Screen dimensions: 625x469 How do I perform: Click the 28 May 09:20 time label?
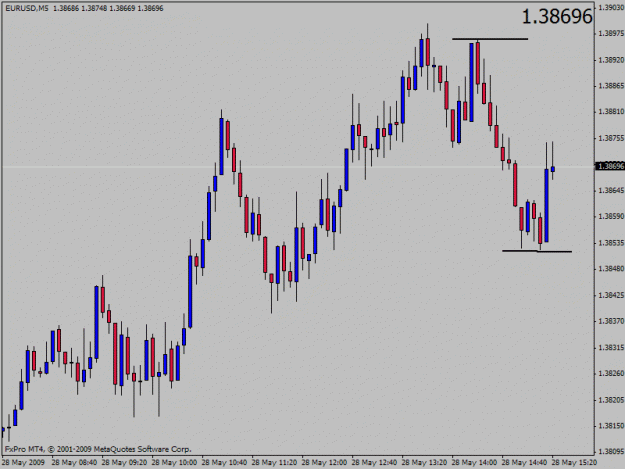click(124, 463)
